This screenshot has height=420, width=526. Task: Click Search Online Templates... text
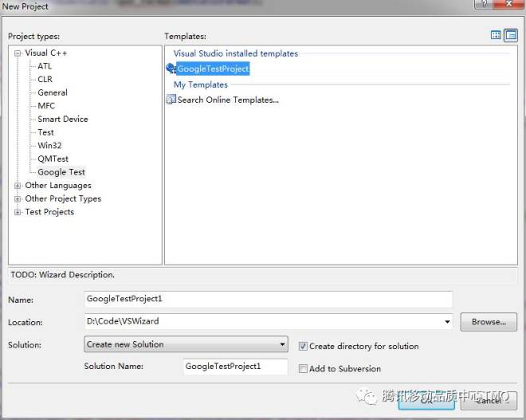(228, 100)
